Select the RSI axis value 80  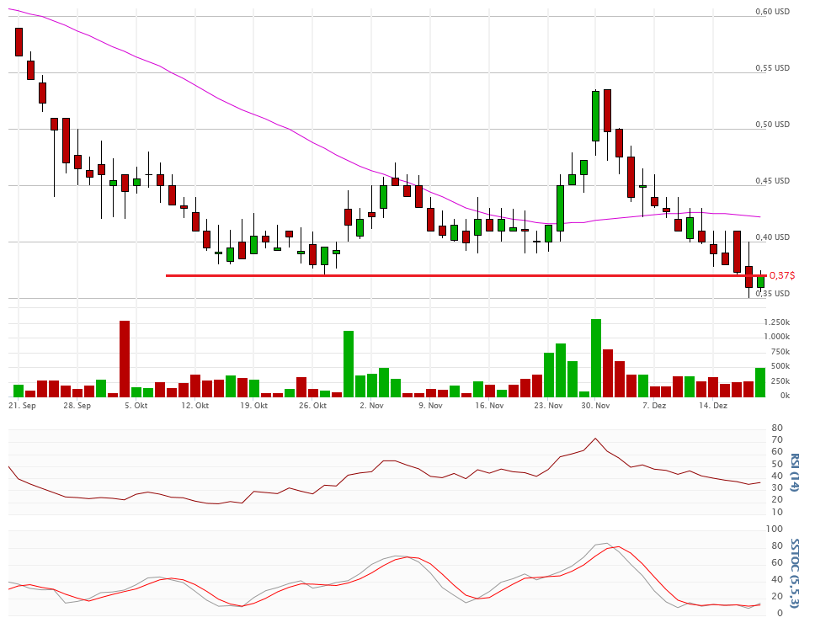click(776, 428)
